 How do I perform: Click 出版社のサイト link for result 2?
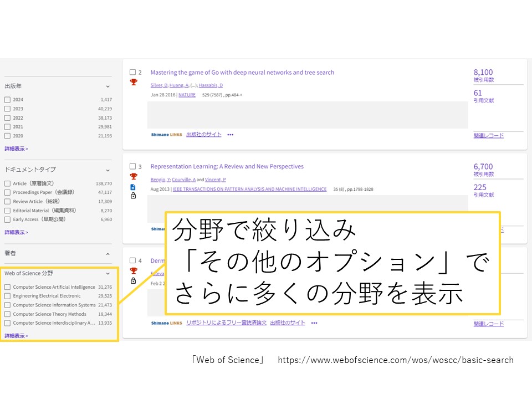tap(204, 135)
